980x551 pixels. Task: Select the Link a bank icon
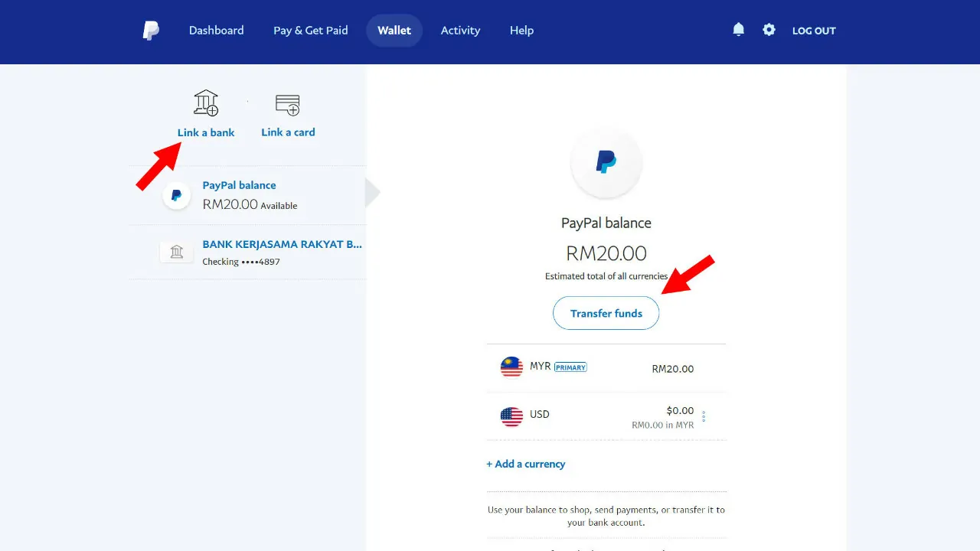point(205,102)
